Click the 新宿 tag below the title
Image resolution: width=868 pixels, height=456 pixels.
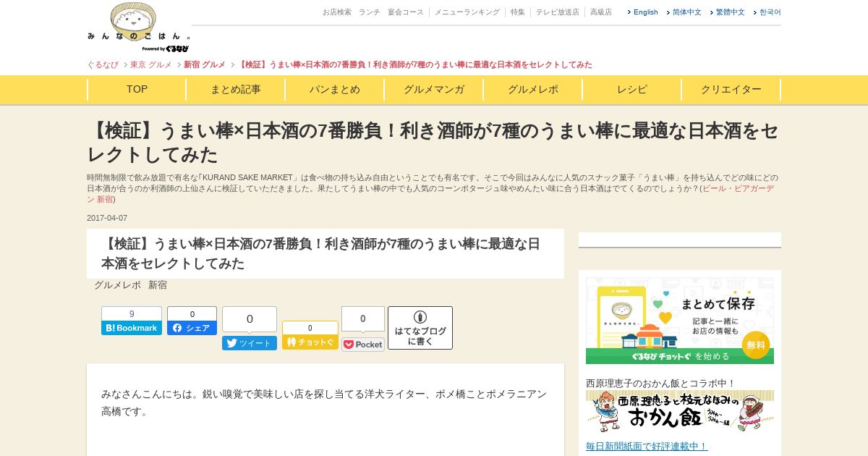pos(158,285)
